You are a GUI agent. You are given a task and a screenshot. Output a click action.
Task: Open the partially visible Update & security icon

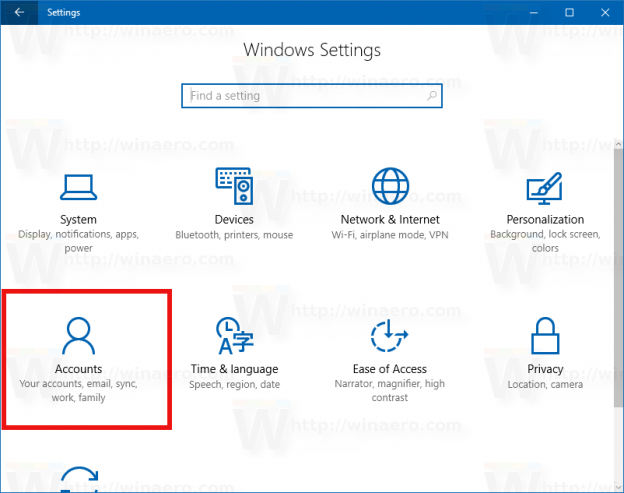tap(78, 480)
